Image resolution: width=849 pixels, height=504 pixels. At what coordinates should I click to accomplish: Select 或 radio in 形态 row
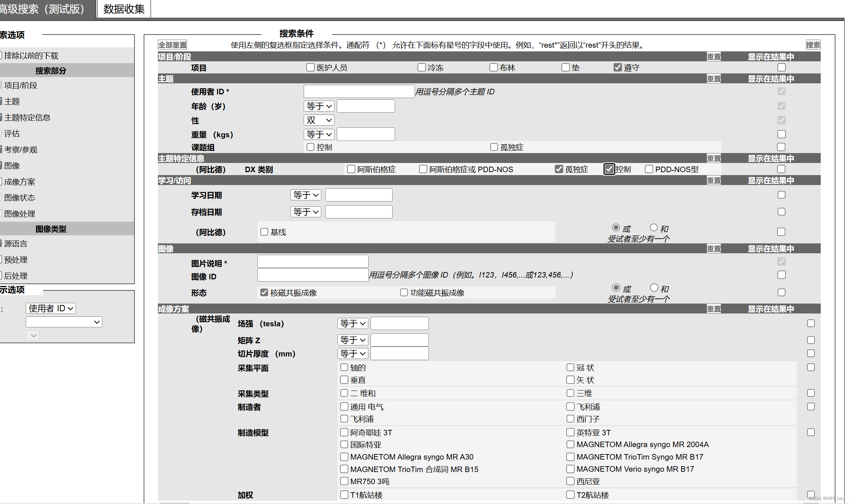click(616, 288)
